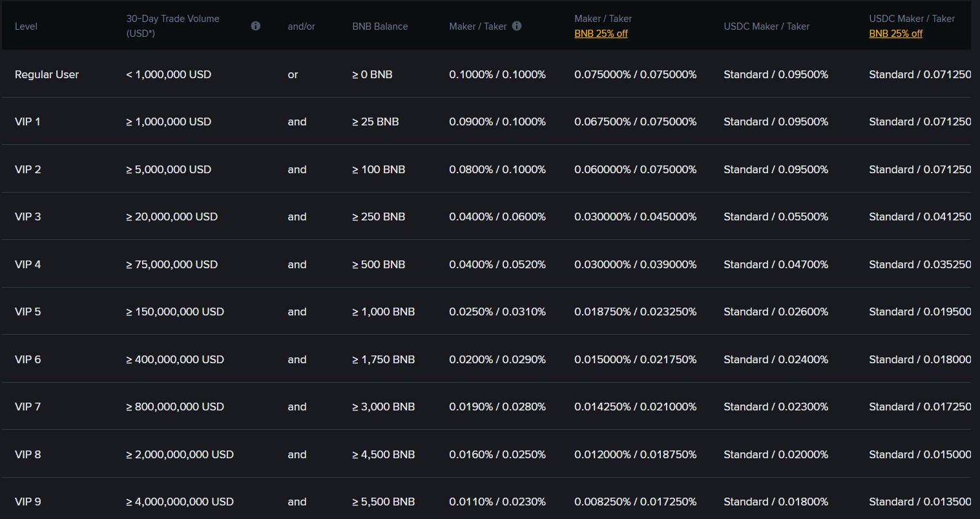Select the VIP 4 level cell
Viewport: 980px width, 519px height.
click(28, 264)
